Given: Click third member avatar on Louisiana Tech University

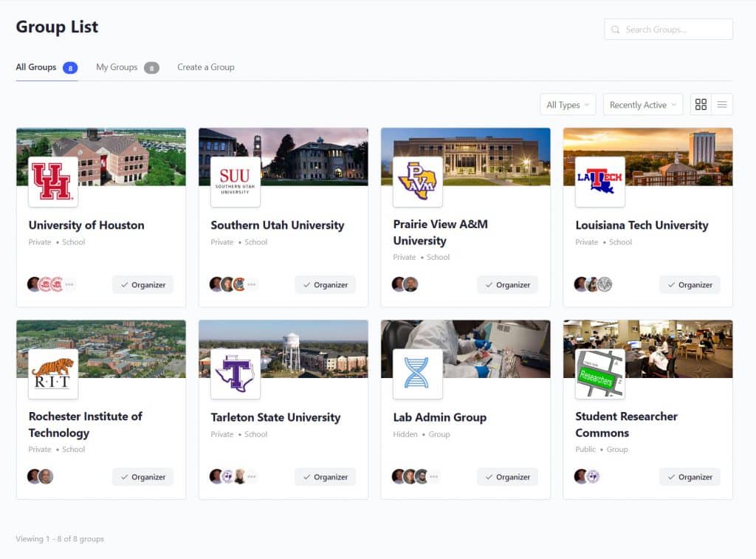Looking at the screenshot, I should [x=605, y=284].
